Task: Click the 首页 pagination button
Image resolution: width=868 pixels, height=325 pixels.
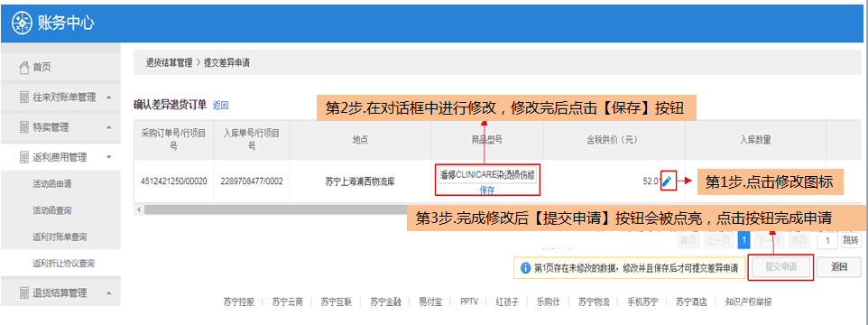Action: (x=688, y=240)
